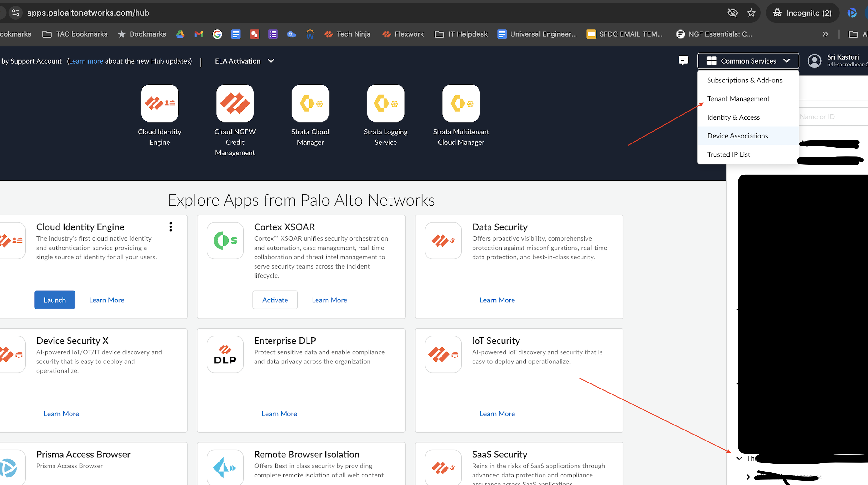Activate Cortex XSOAR with Activate button
This screenshot has width=868, height=485.
pyautogui.click(x=275, y=300)
